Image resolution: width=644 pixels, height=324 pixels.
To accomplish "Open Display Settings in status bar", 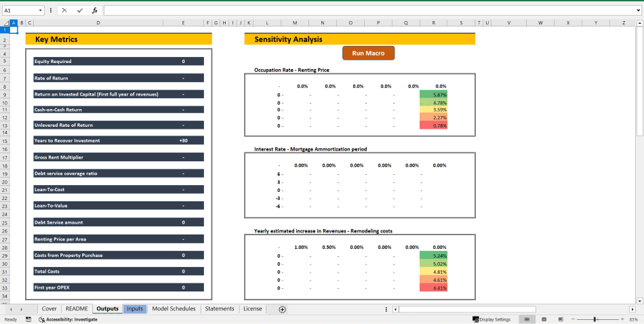I will [491, 319].
